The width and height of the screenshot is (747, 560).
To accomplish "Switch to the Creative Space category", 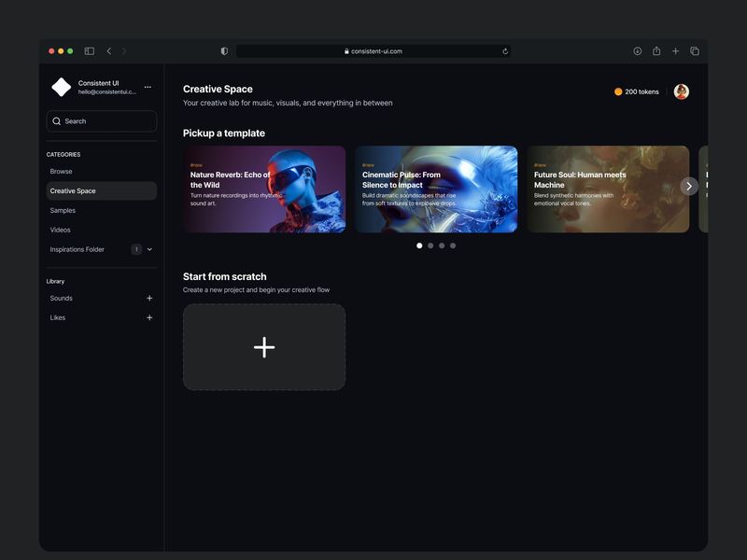I will click(x=75, y=190).
